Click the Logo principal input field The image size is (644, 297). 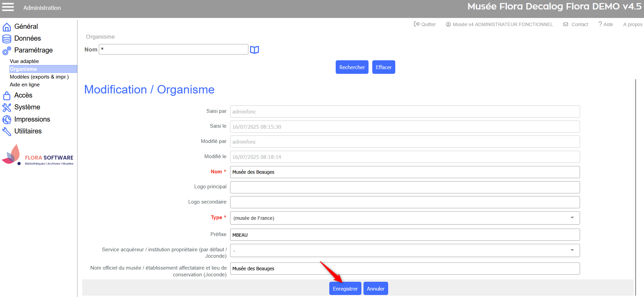(405, 187)
